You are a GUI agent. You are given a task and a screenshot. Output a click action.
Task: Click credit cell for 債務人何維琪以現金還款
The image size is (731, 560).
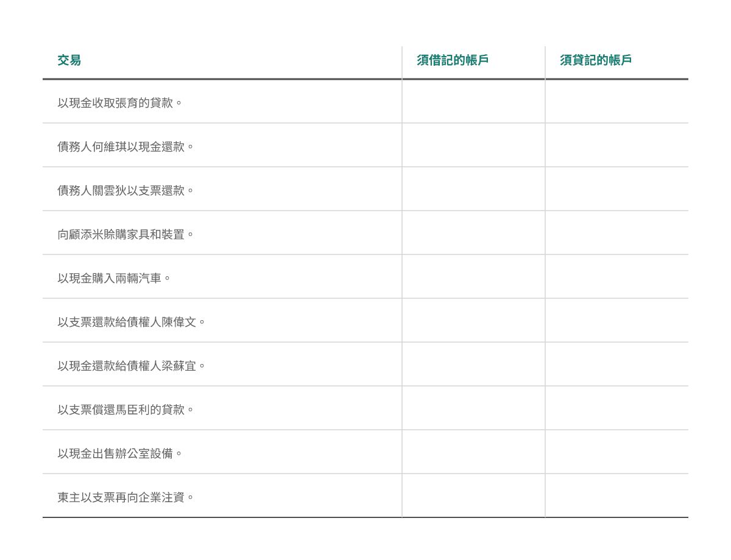[617, 145]
